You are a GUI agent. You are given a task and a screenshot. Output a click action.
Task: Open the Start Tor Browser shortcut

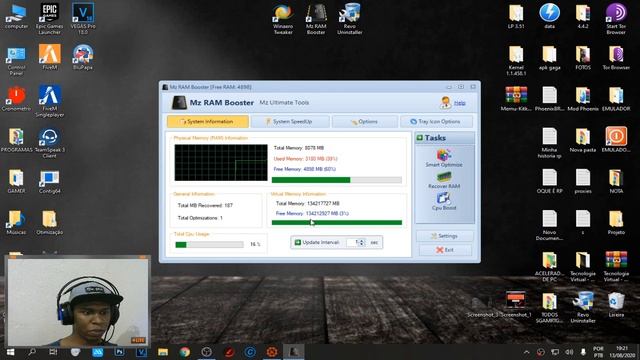click(616, 18)
